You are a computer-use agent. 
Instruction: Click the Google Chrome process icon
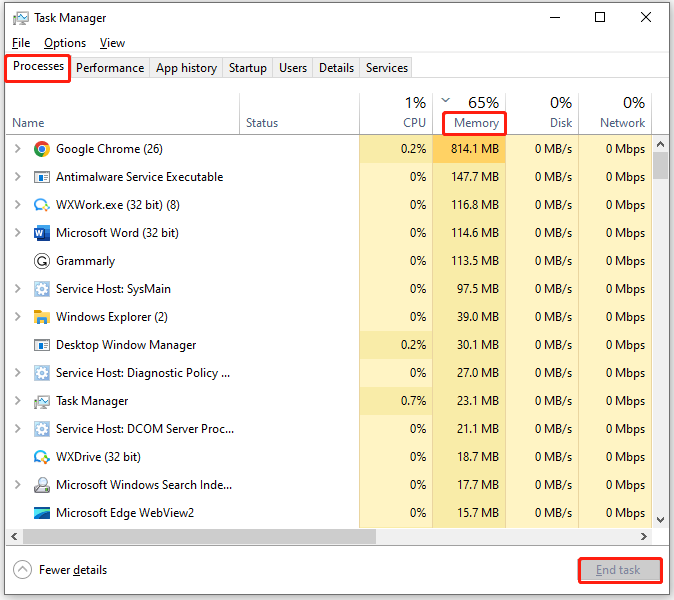tap(42, 149)
